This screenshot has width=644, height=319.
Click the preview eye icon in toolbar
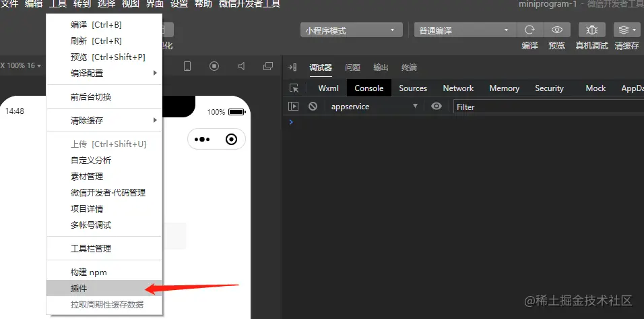coord(557,30)
